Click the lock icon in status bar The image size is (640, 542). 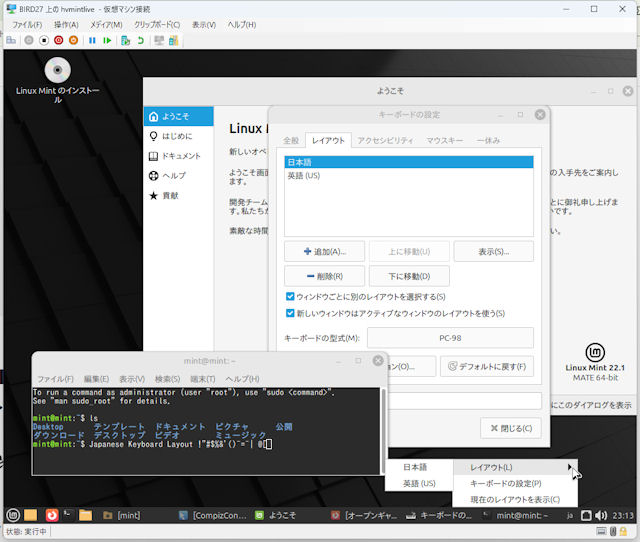(623, 531)
